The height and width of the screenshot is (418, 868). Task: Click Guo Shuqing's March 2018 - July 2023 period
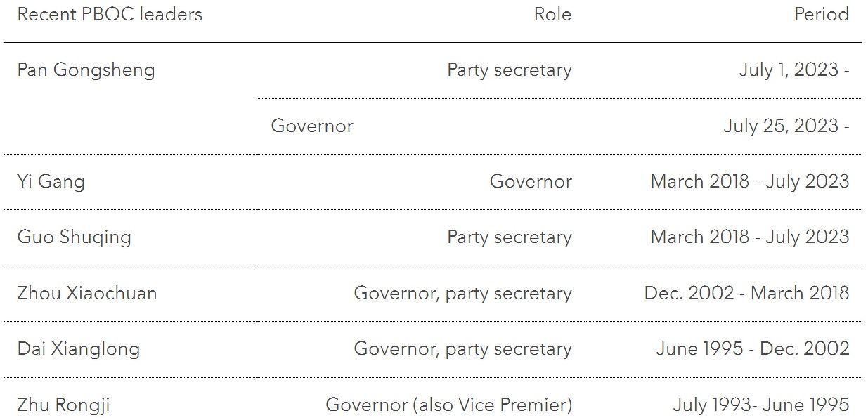[x=749, y=237]
